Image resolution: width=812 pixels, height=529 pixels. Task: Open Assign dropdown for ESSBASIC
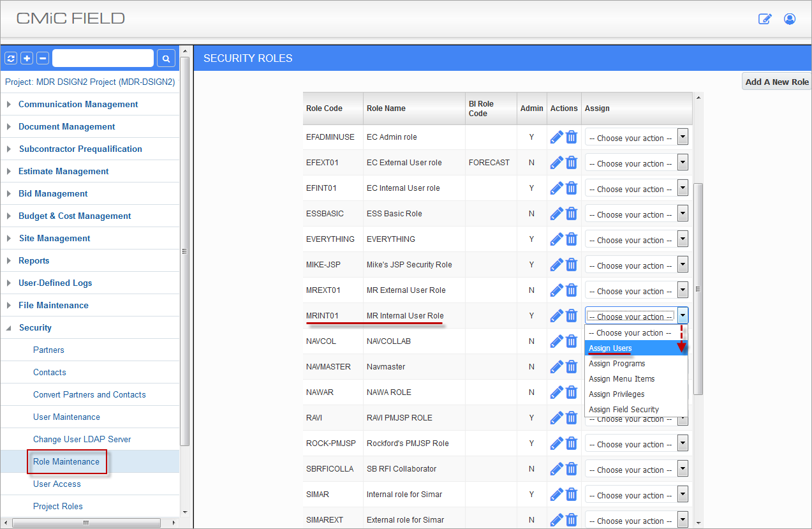(x=637, y=214)
